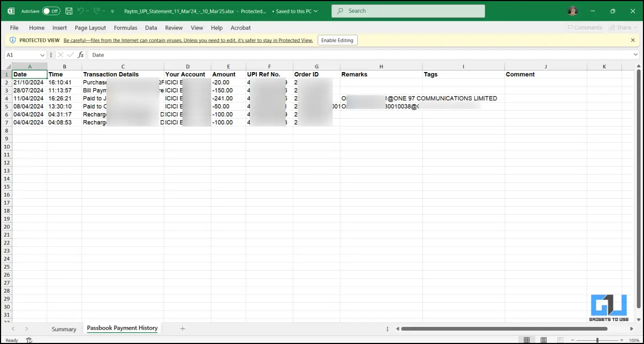Open the Formulas ribbon tab
Viewport: 644px width, 344px height.
pyautogui.click(x=126, y=28)
